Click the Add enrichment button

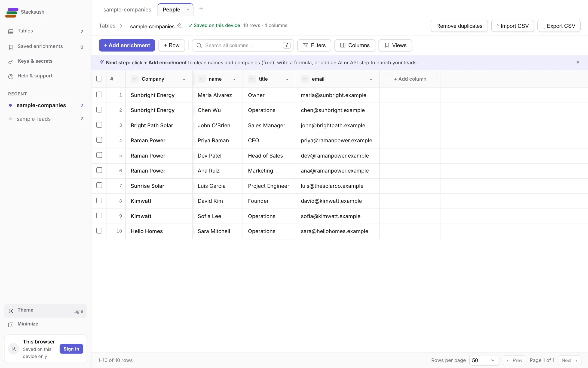[127, 45]
